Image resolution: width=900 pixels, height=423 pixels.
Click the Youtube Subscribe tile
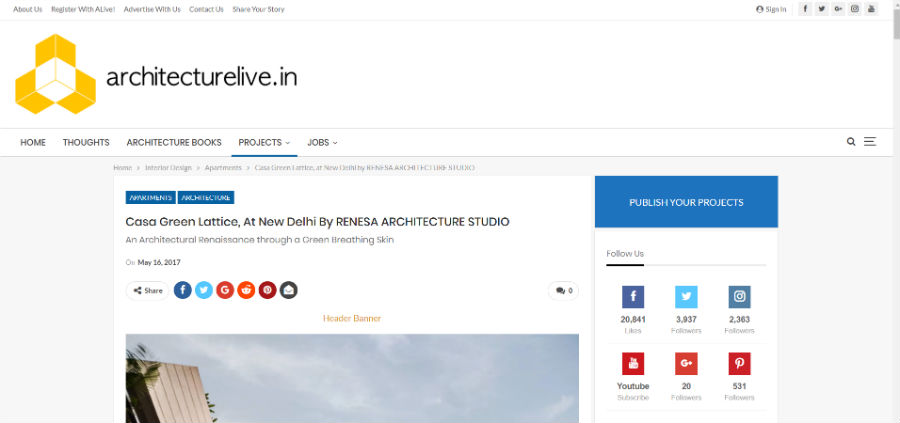[633, 377]
